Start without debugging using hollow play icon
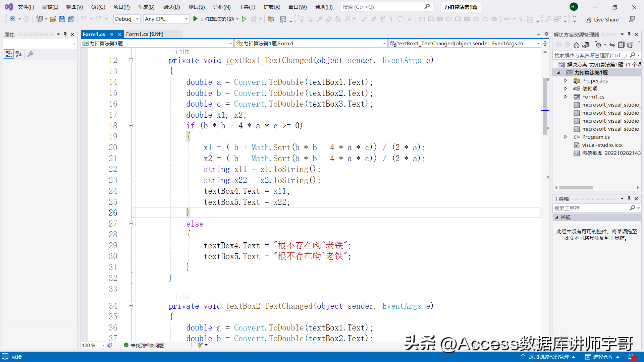 coord(244,19)
